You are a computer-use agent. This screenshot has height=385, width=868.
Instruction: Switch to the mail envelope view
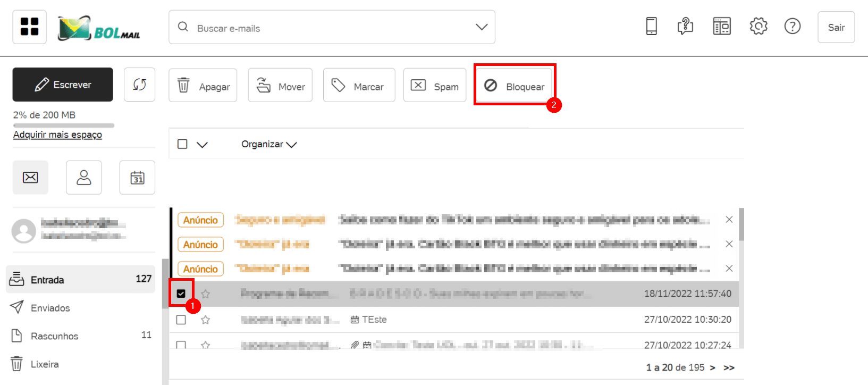[x=30, y=178]
